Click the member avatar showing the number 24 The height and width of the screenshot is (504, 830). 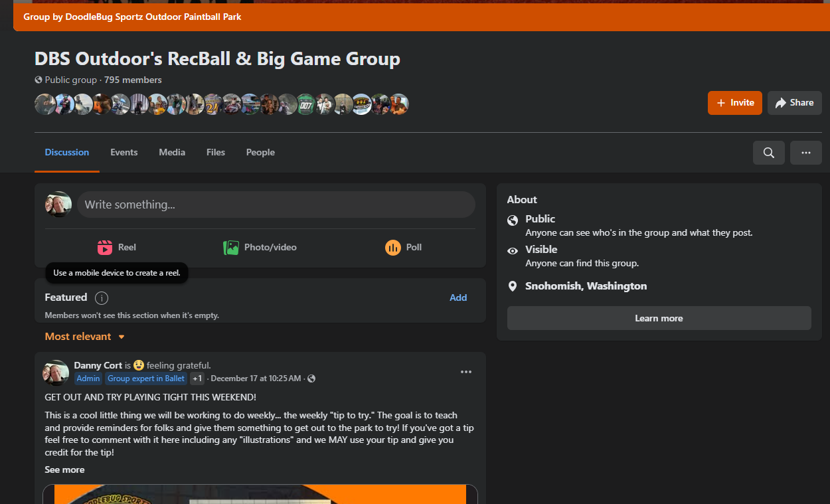212,104
